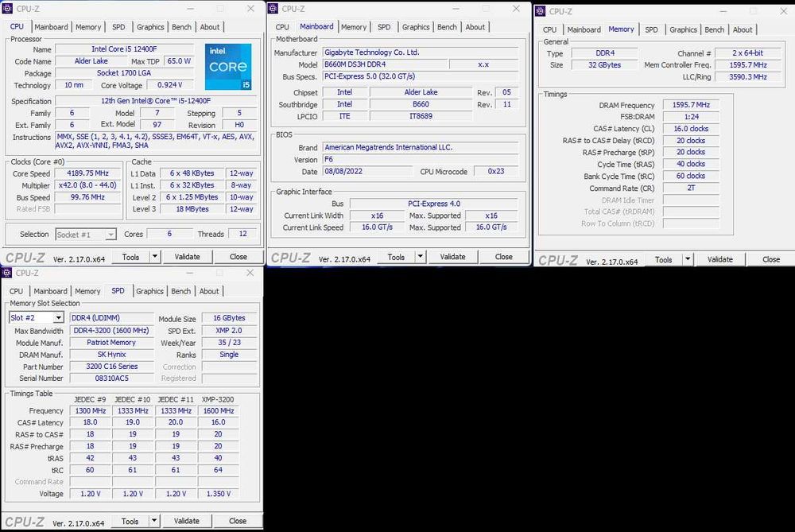Image resolution: width=795 pixels, height=532 pixels.
Task: Click the Close button in the SPD window footer
Action: coord(237,521)
